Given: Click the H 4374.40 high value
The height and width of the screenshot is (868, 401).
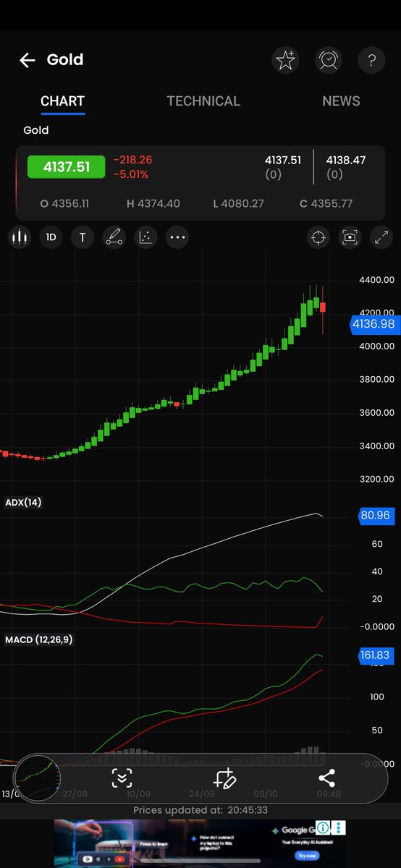Looking at the screenshot, I should click(x=153, y=204).
